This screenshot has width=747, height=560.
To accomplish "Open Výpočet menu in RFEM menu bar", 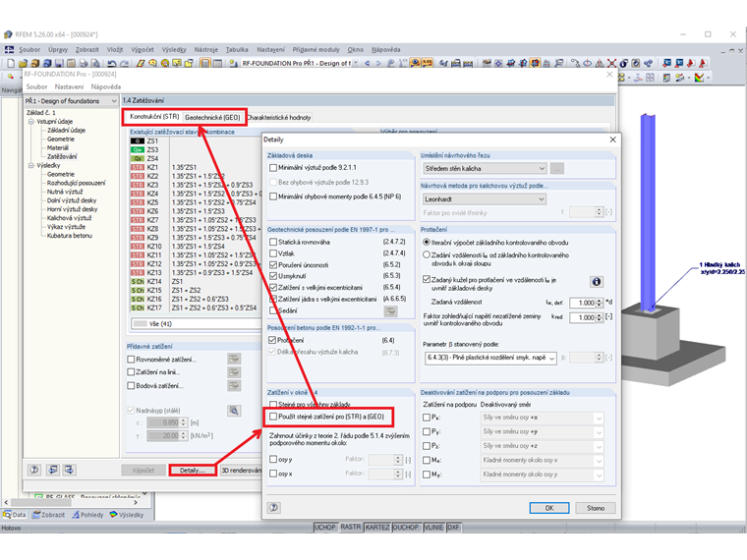I will (143, 49).
